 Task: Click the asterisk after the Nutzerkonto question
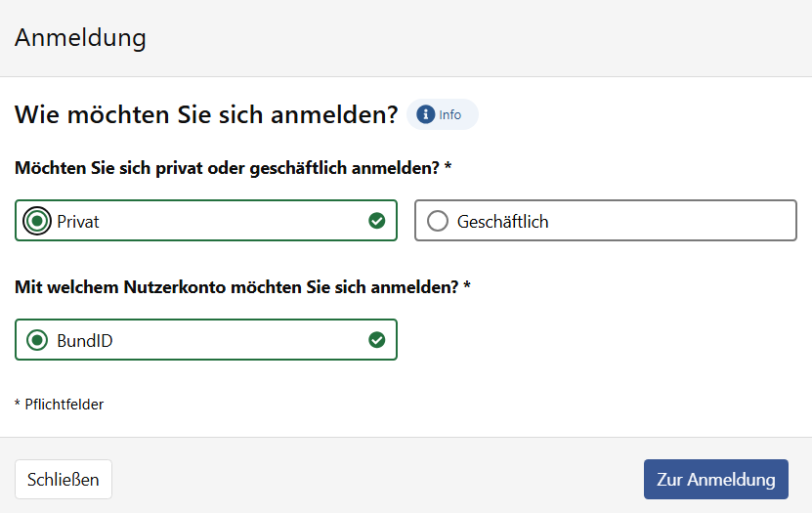coord(467,286)
